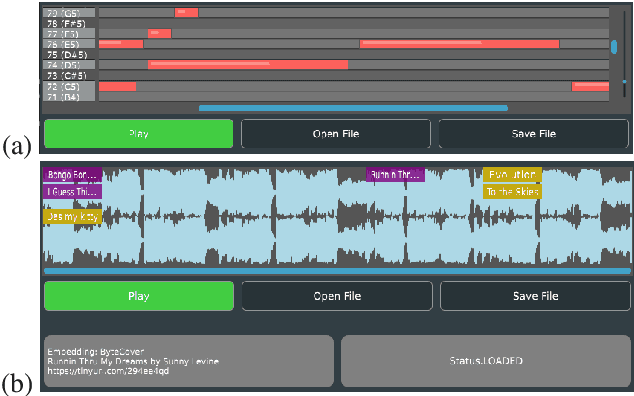Click Save File in piano roll panel (a)
Viewport: 634px width, 396px height.
tap(534, 133)
